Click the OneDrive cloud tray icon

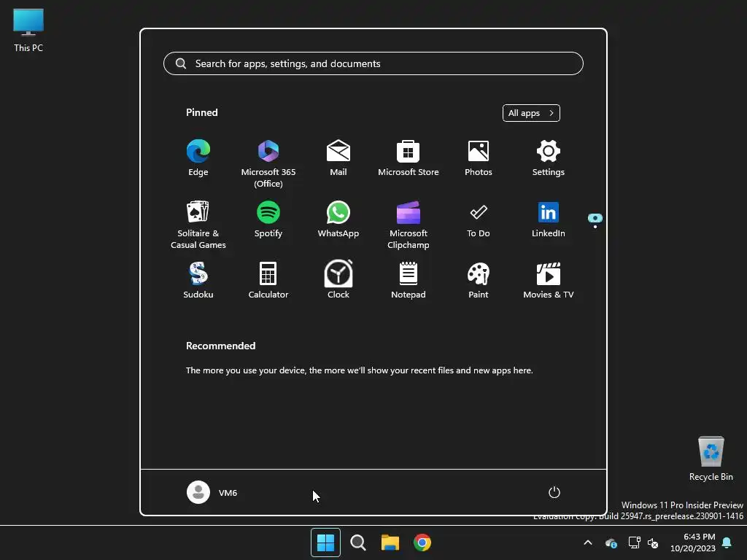pyautogui.click(x=611, y=542)
